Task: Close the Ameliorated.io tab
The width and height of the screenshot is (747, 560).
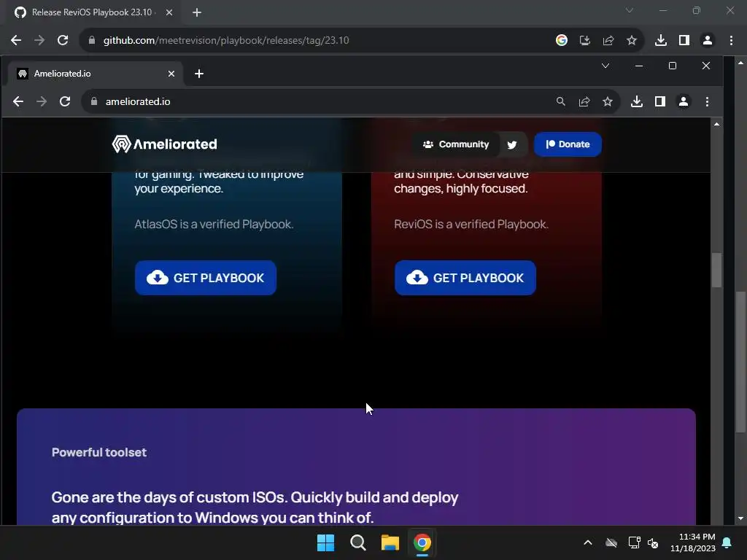Action: 171,74
